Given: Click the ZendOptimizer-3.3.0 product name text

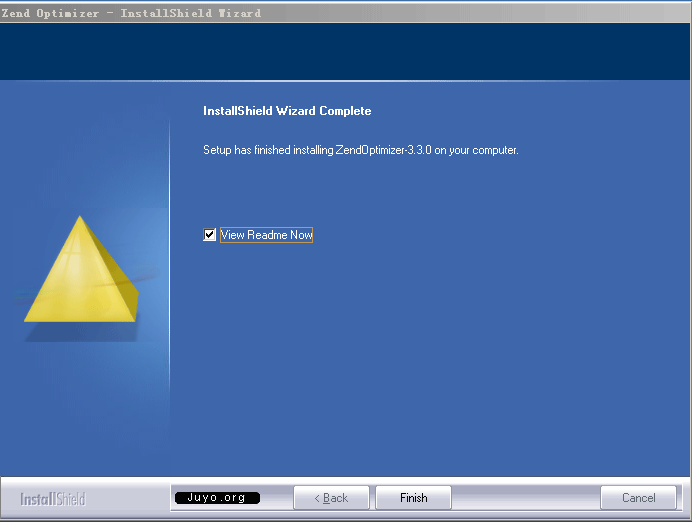Looking at the screenshot, I should pyautogui.click(x=383, y=150).
